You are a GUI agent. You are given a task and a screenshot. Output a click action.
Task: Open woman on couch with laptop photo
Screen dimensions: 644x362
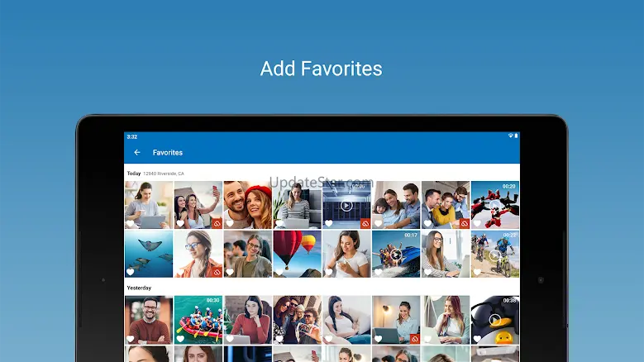[x=298, y=205]
